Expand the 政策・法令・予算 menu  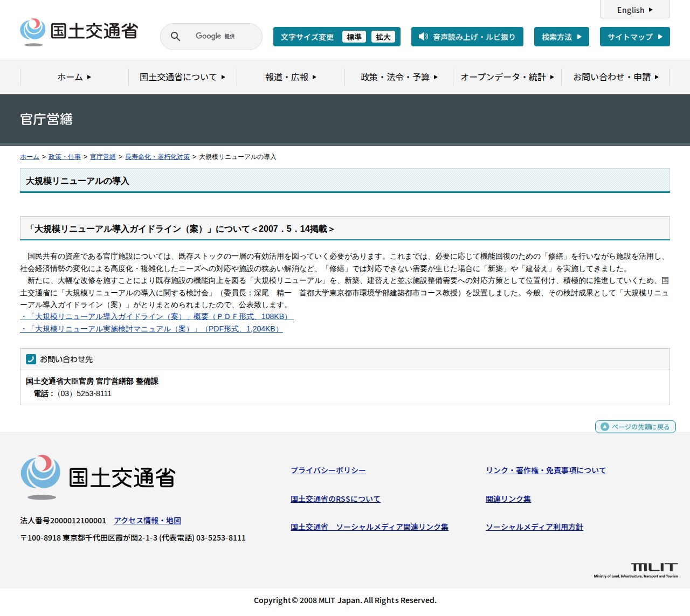pyautogui.click(x=399, y=77)
